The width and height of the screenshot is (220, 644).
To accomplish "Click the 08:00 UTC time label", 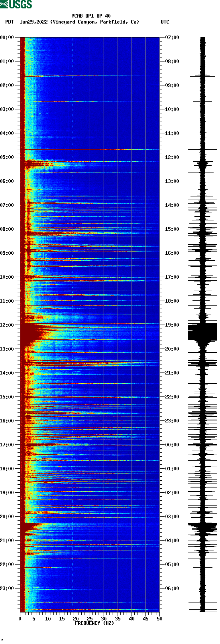I will (172, 61).
